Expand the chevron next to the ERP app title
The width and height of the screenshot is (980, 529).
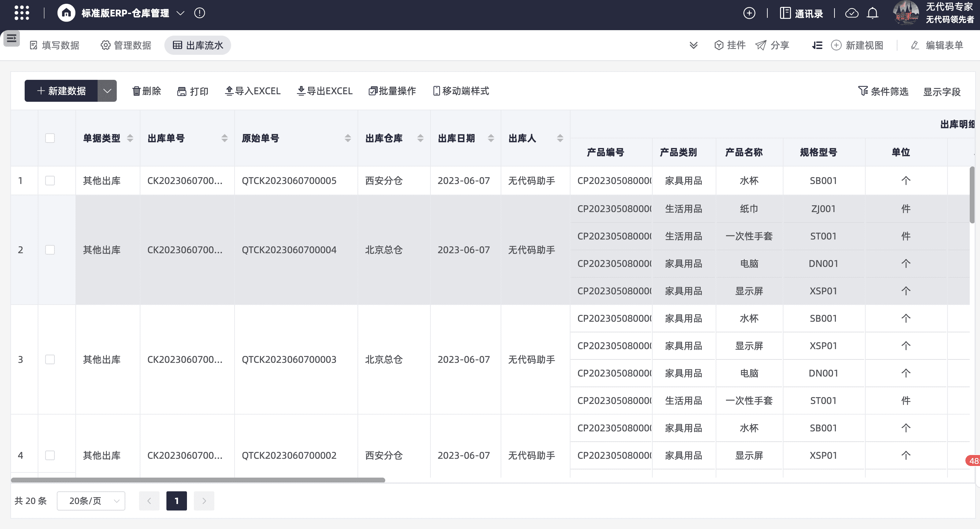click(x=181, y=13)
